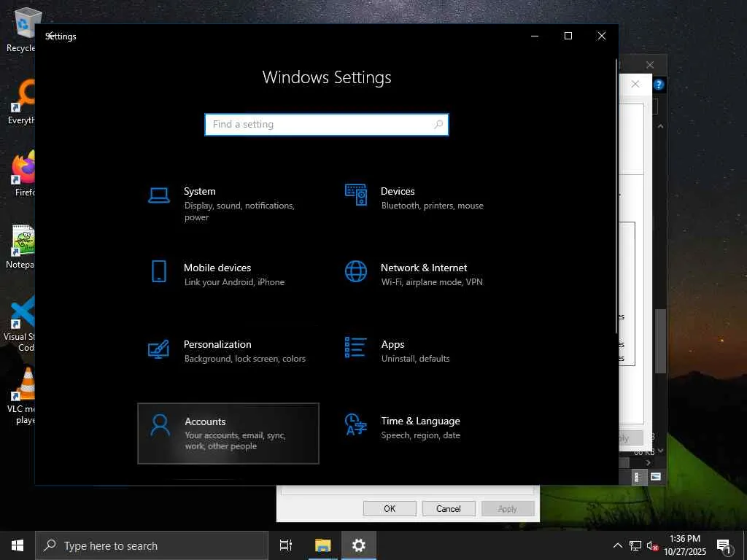Open File Explorer from the taskbar
747x560 pixels.
point(322,545)
